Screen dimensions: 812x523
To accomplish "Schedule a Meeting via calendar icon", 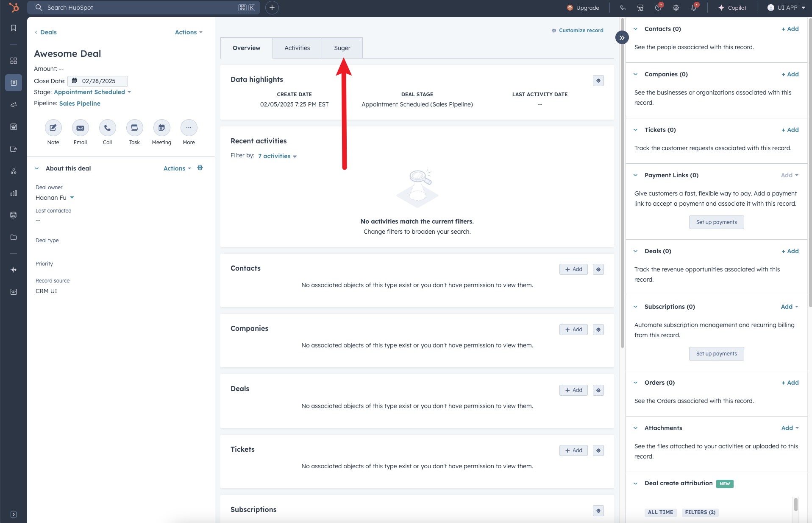I will (161, 128).
